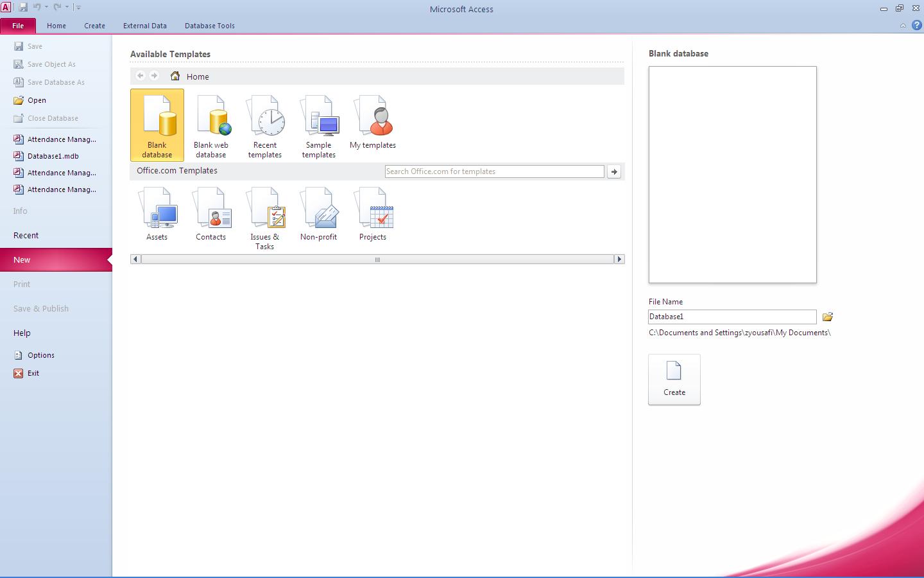
Task: Click the Home breadcrumb text
Action: tap(198, 76)
